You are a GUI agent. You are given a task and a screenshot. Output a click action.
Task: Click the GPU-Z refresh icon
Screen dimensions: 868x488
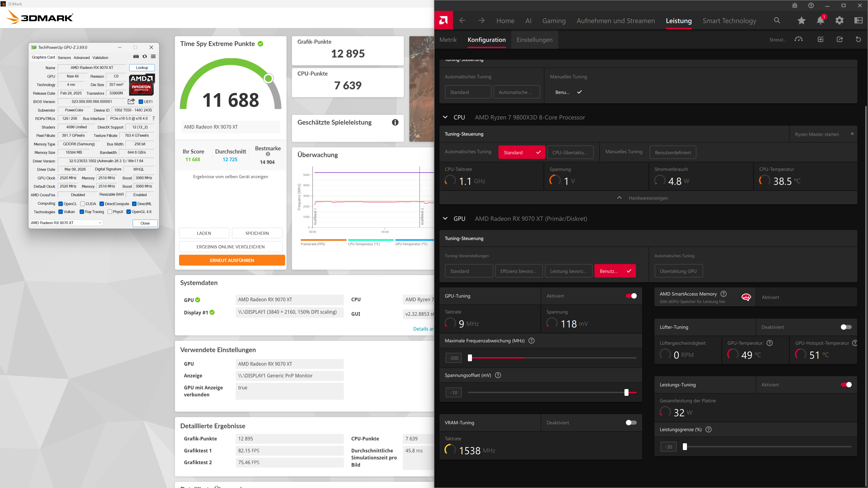pyautogui.click(x=145, y=56)
